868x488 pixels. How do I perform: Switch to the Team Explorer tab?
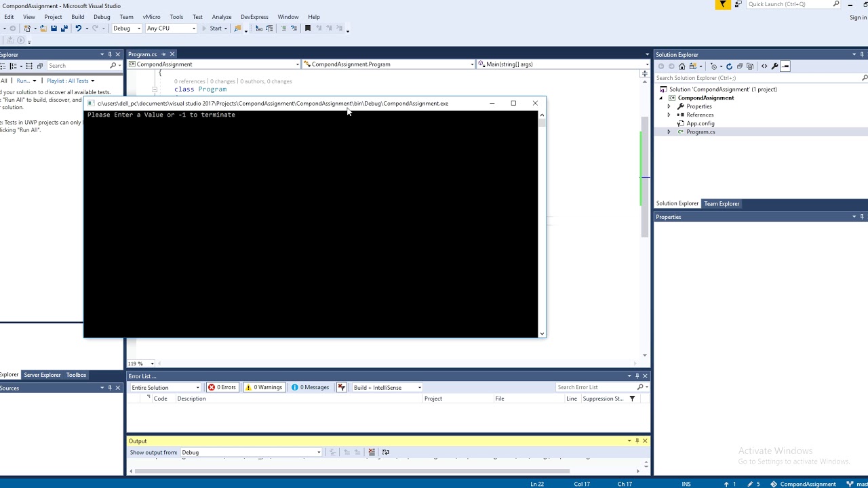click(x=722, y=204)
